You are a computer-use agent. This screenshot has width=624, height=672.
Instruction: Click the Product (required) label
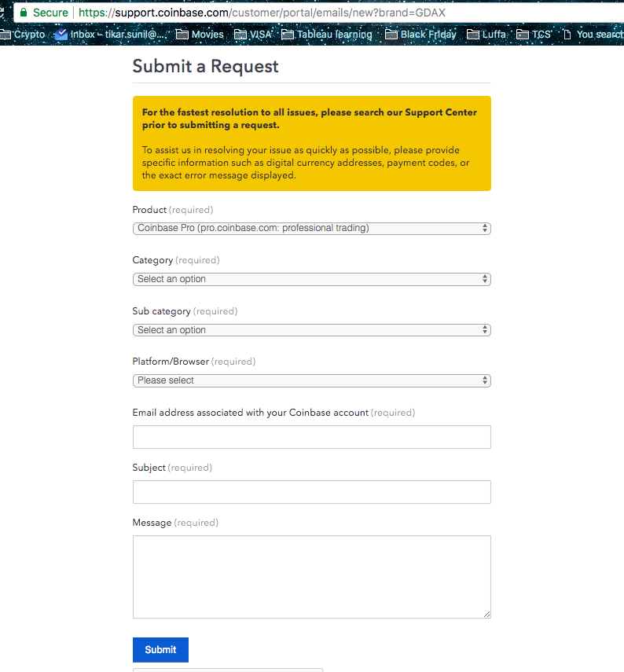pos(173,210)
